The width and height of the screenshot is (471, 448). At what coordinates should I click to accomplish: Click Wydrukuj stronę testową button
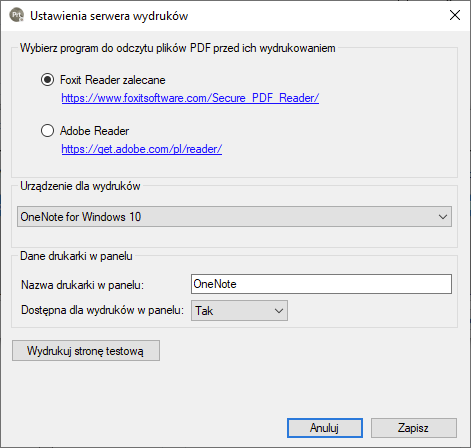tap(86, 351)
